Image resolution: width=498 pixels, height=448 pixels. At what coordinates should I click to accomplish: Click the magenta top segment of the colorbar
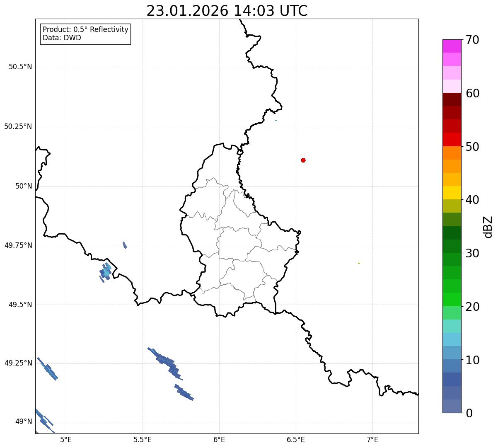tap(452, 46)
